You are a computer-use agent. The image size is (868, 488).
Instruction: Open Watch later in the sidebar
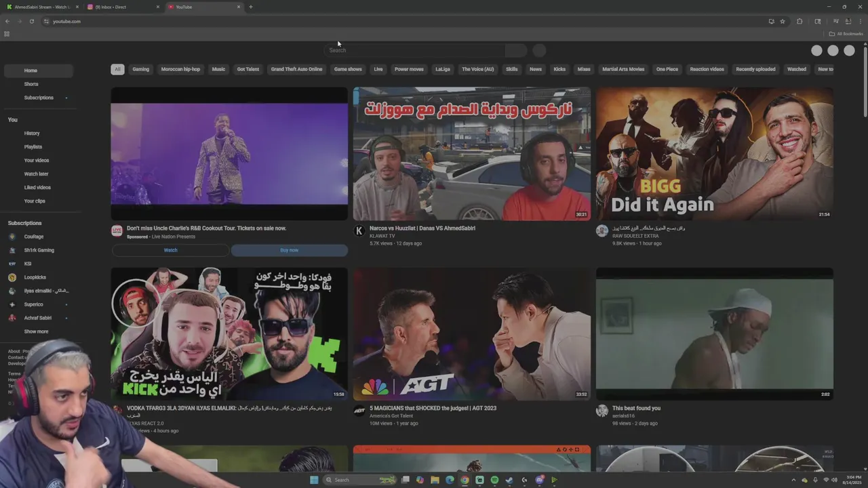tap(38, 174)
